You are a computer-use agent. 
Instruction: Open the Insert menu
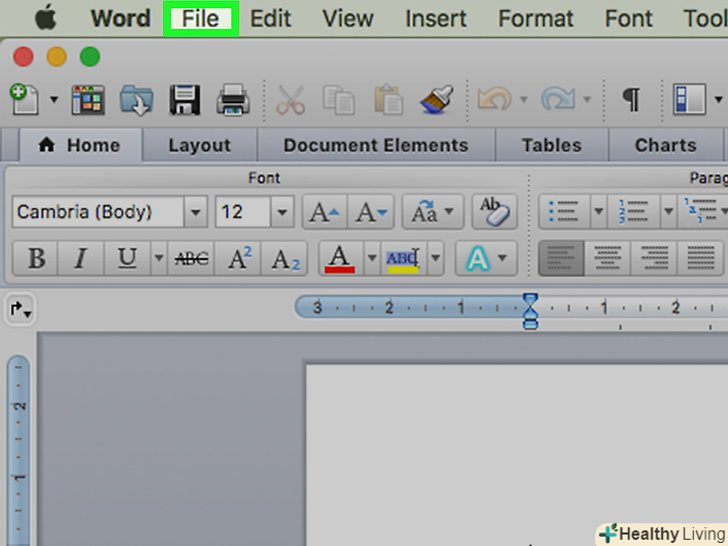pyautogui.click(x=436, y=19)
